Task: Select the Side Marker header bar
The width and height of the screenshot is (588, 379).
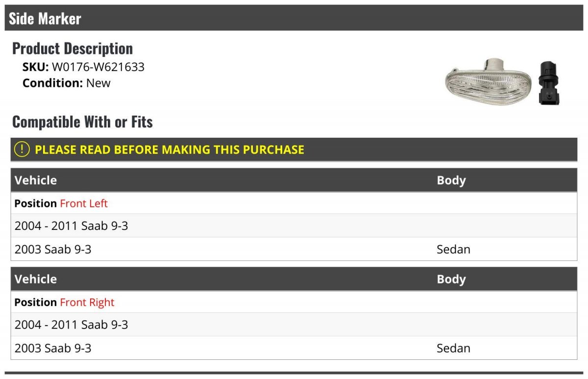Action: [x=294, y=18]
